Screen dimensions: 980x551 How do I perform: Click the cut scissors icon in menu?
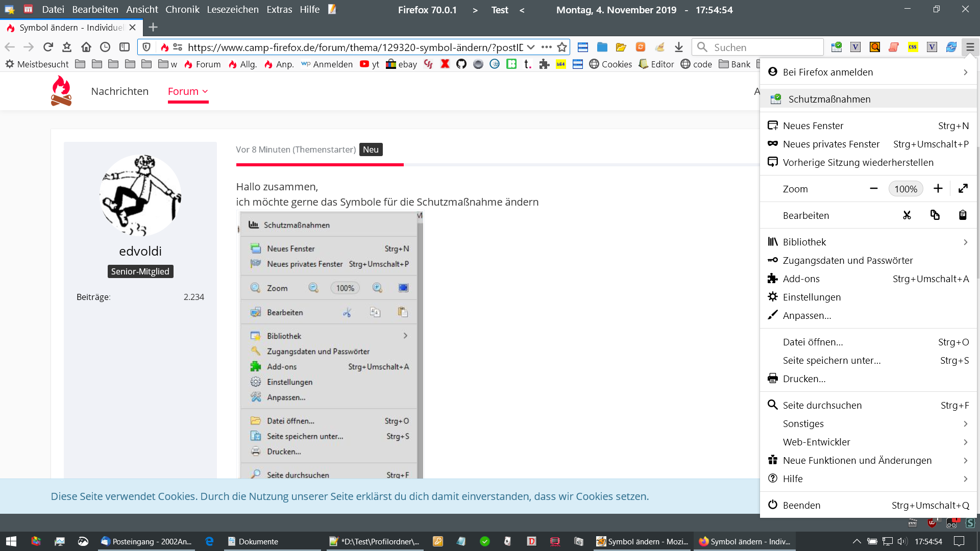(906, 215)
